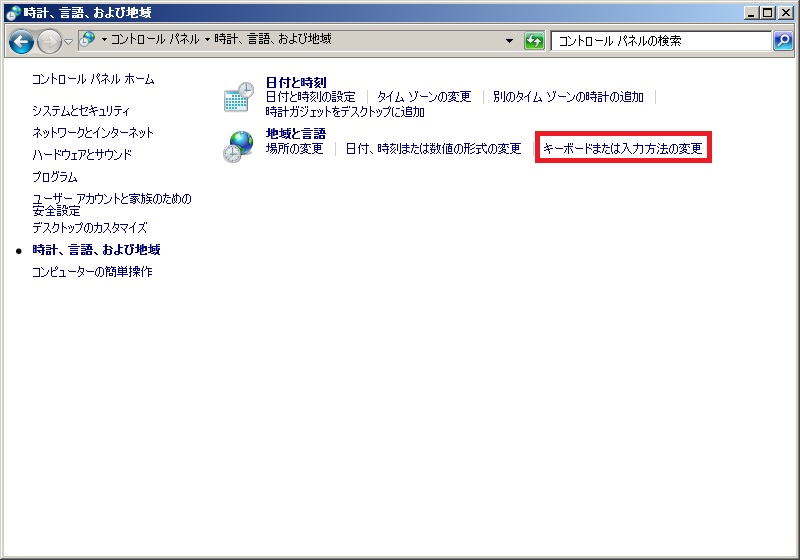
Task: Go to コントロール パネル ホーム
Action: tap(93, 79)
